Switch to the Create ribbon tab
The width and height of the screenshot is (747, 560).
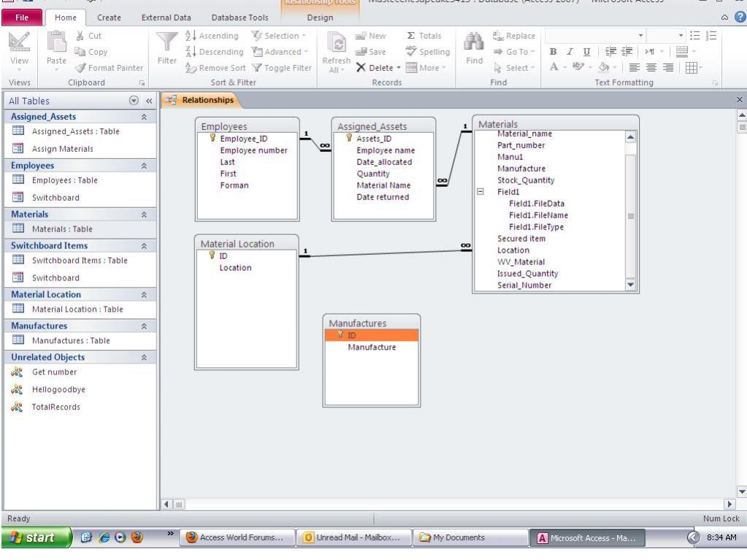109,18
